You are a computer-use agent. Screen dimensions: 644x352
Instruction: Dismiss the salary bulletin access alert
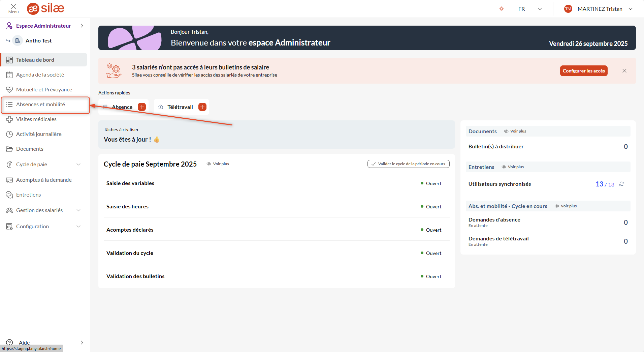pos(624,71)
